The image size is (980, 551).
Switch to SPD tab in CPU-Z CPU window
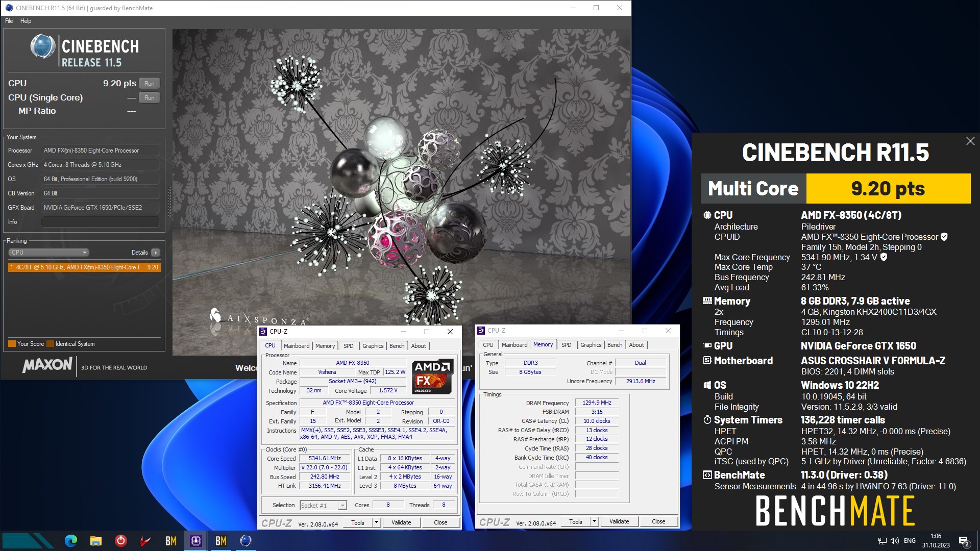click(349, 346)
